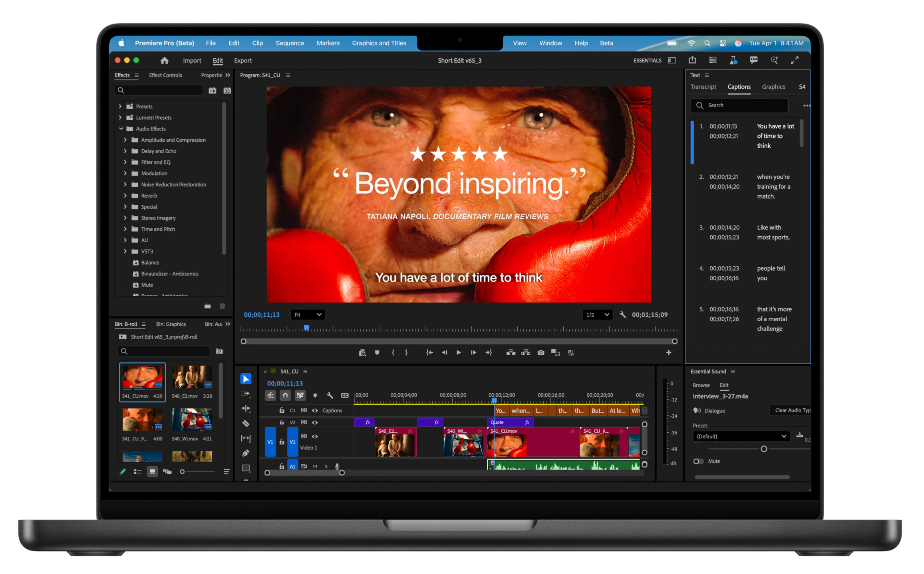Click the Export Frame camera icon
This screenshot has height=574, width=924.
[x=540, y=352]
